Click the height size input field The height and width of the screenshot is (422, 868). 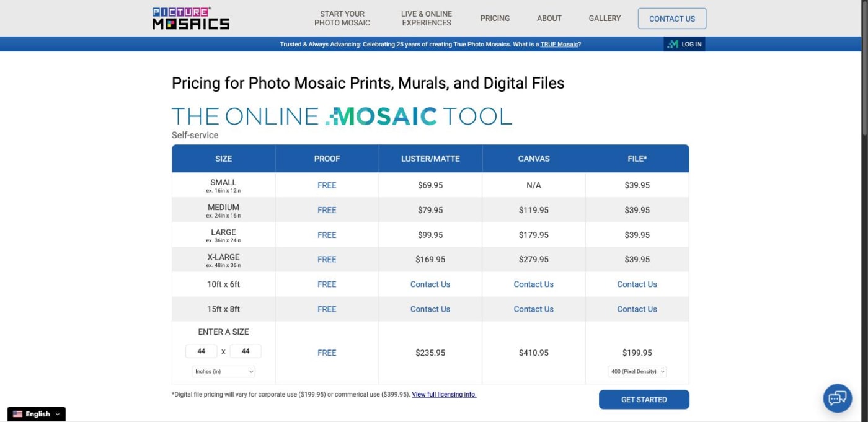coord(246,351)
